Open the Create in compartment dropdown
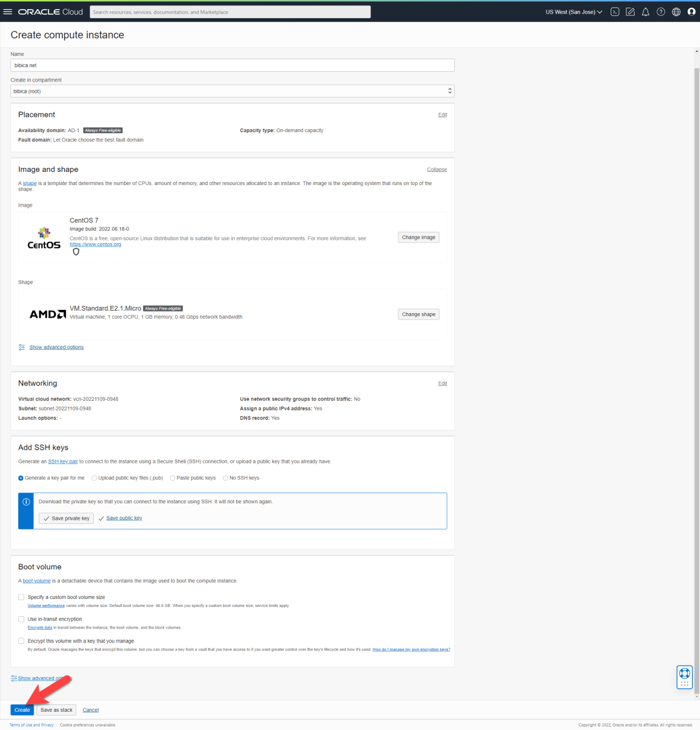Screen dimensions: 700x730 tap(232, 91)
